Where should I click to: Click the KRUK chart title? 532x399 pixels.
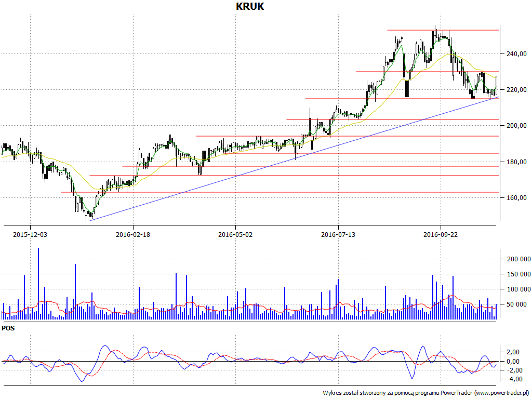250,6
